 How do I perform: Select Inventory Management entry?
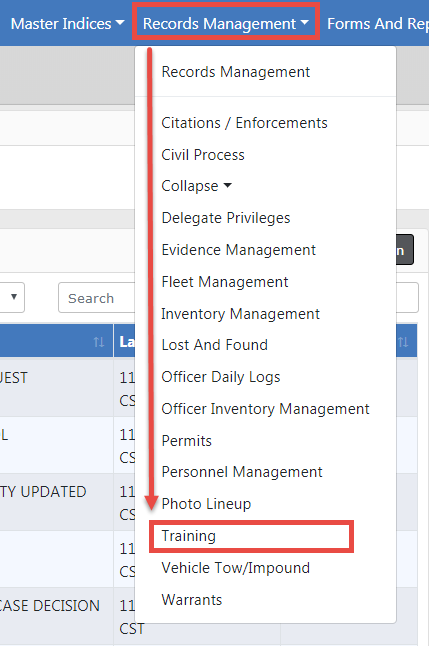click(x=240, y=314)
